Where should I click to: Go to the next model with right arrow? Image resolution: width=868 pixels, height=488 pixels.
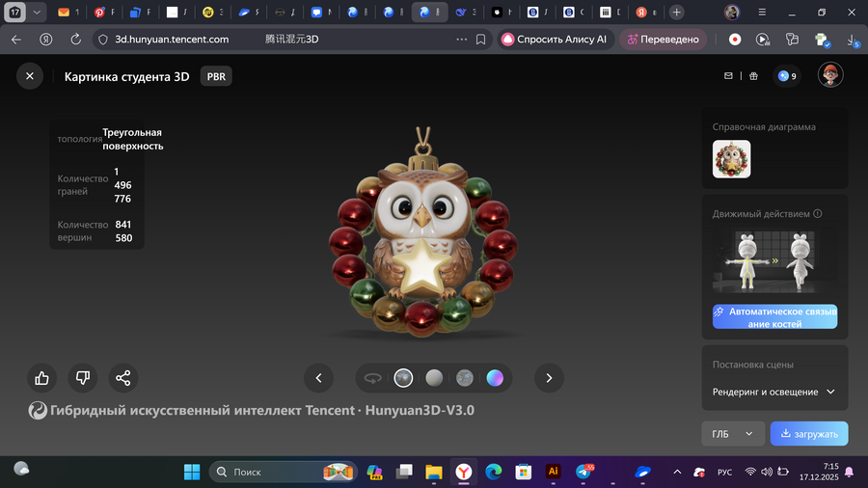coord(549,378)
